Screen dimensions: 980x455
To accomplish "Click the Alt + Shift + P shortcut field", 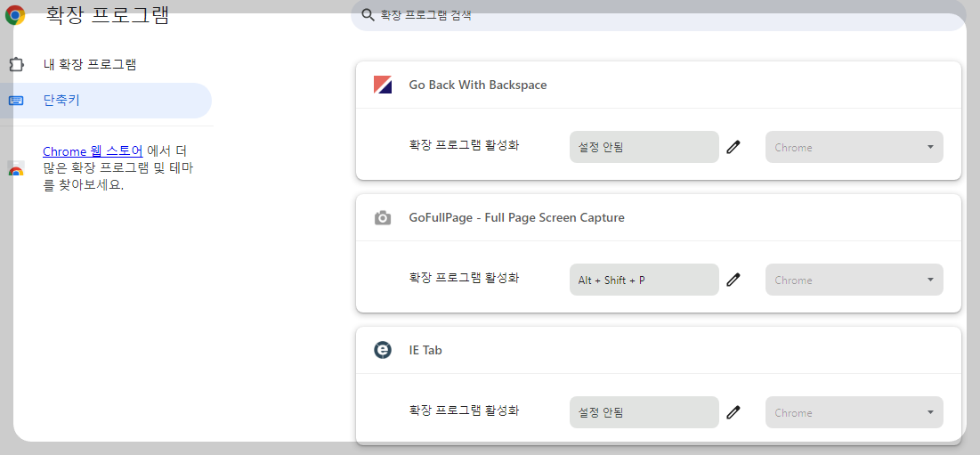I will click(644, 280).
